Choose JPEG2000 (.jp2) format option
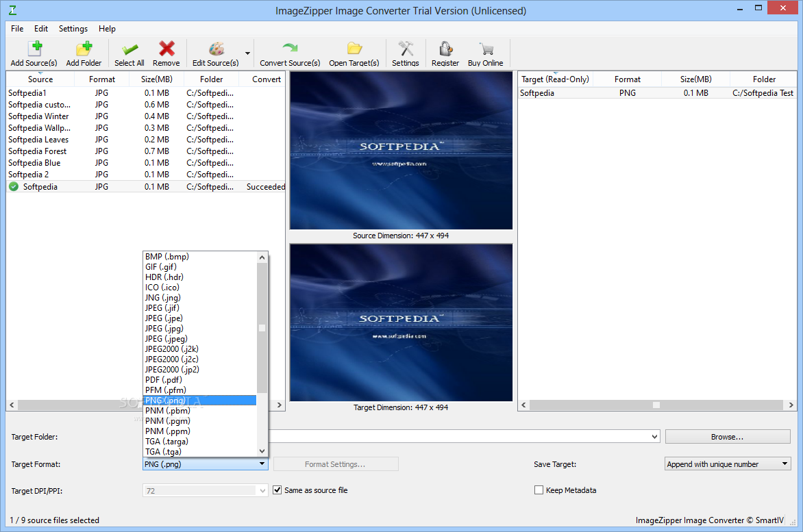Viewport: 803px width, 532px height. click(x=200, y=369)
